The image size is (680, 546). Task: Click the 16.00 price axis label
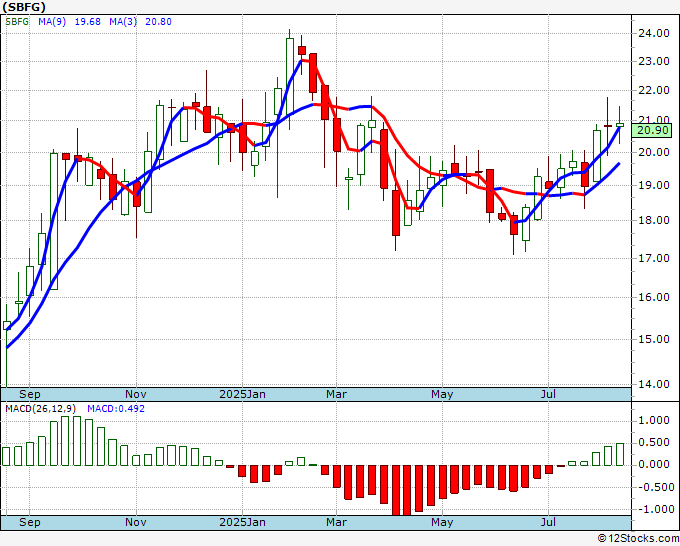[654, 298]
